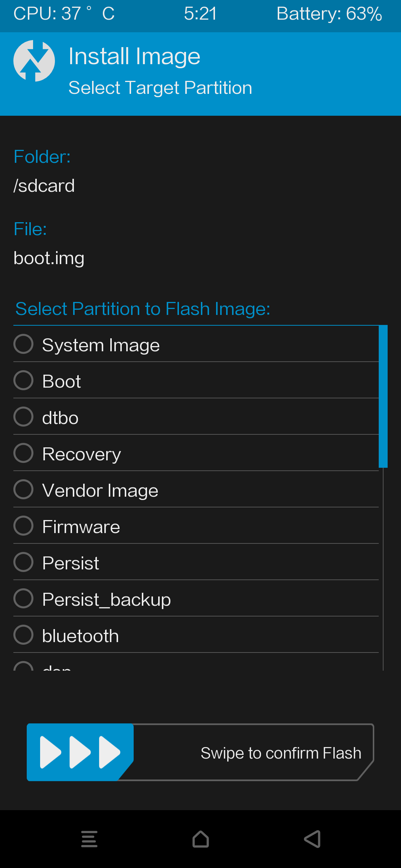Tap the back triangle icon
This screenshot has width=401, height=868.
312,839
